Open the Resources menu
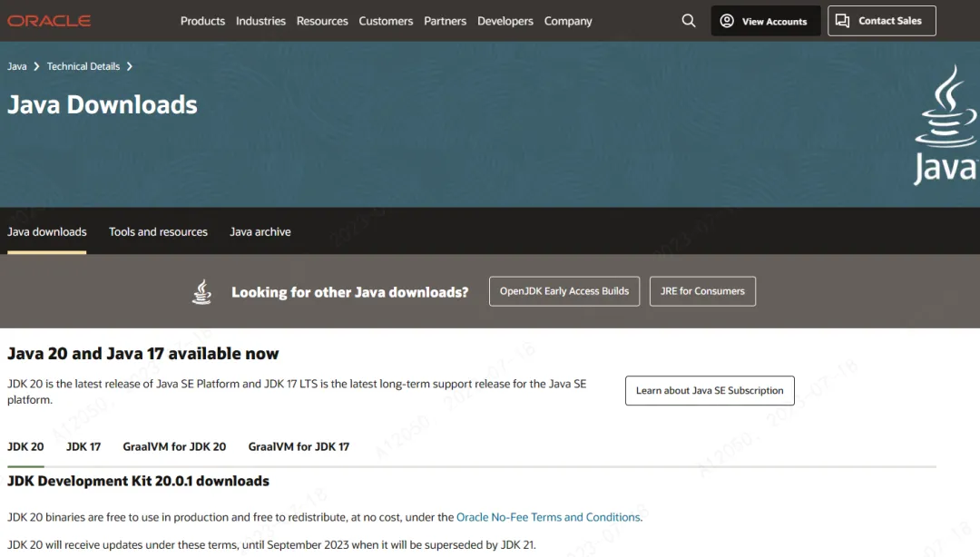The height and width of the screenshot is (557, 980). pyautogui.click(x=322, y=21)
